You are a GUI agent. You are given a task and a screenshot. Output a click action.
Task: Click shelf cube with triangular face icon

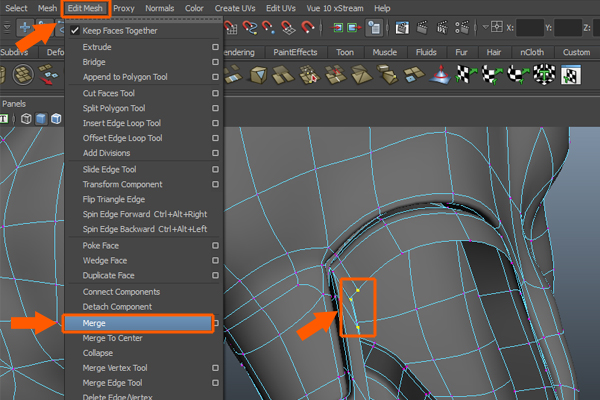point(258,74)
